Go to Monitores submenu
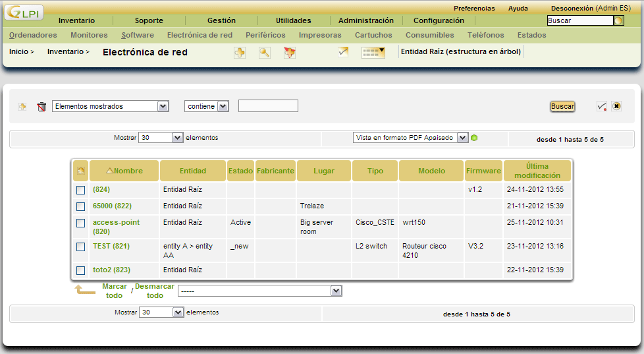The image size is (644, 354). point(89,35)
